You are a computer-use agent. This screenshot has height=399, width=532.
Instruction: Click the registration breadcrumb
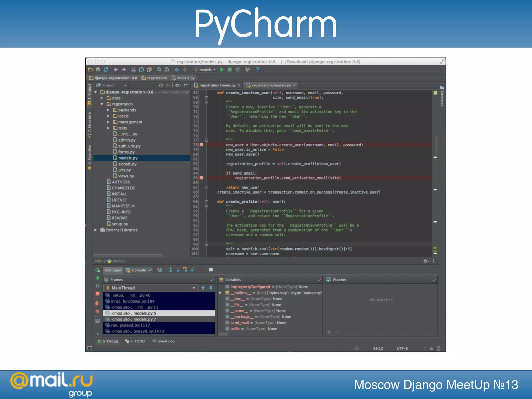click(x=154, y=78)
